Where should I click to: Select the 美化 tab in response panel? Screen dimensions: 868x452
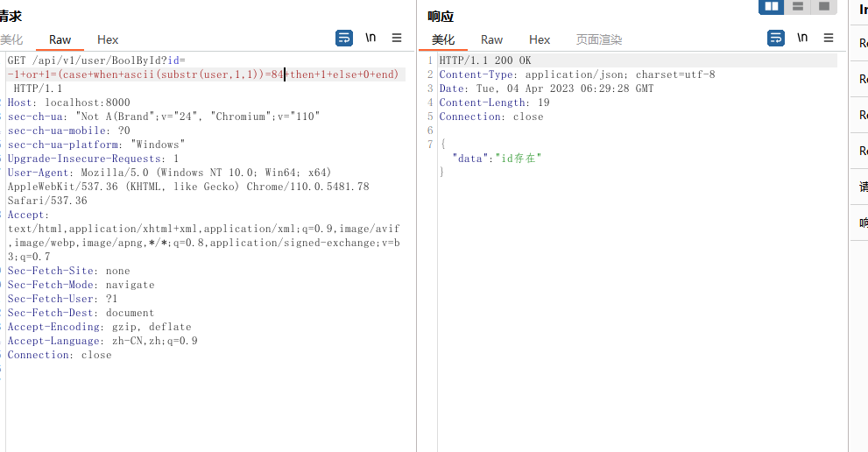point(443,39)
